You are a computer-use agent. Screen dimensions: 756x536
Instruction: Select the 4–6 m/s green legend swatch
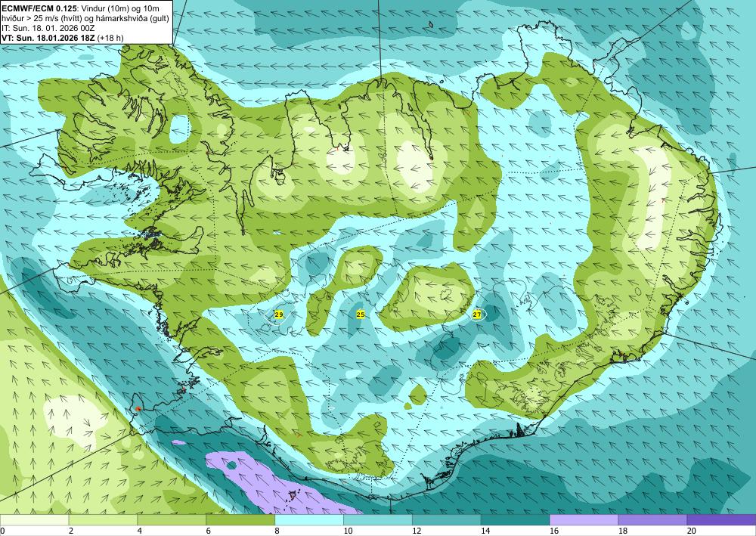click(x=172, y=519)
